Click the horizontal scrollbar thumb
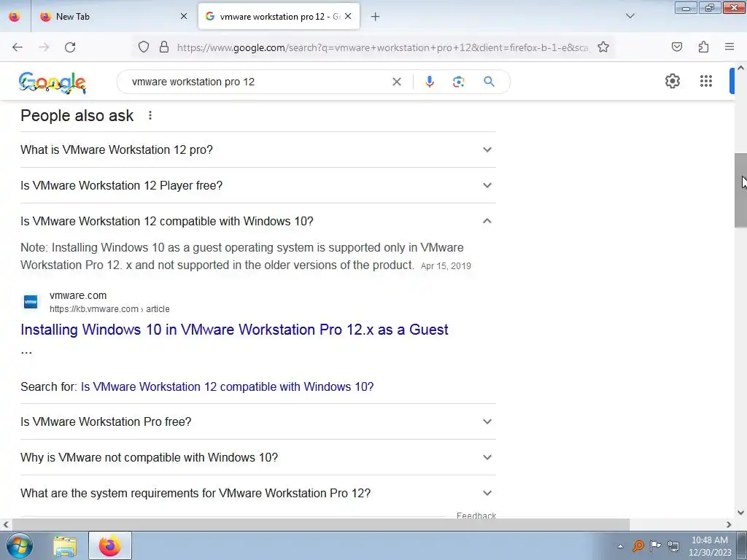The image size is (747, 560). tap(320, 524)
